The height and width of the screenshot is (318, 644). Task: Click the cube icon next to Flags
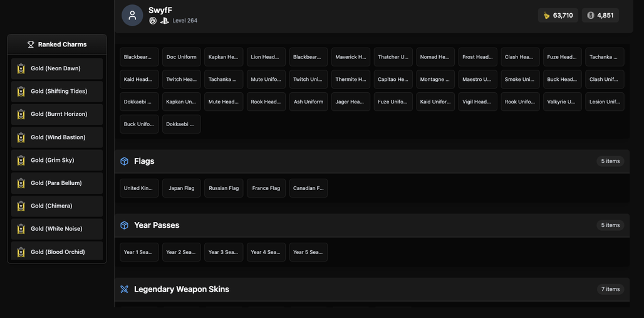point(125,161)
